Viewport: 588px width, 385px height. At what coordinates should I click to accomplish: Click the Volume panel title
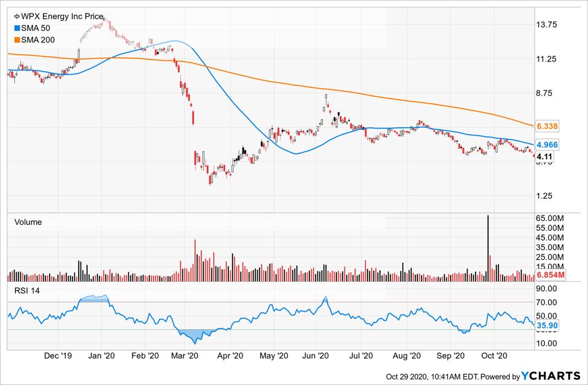click(28, 222)
